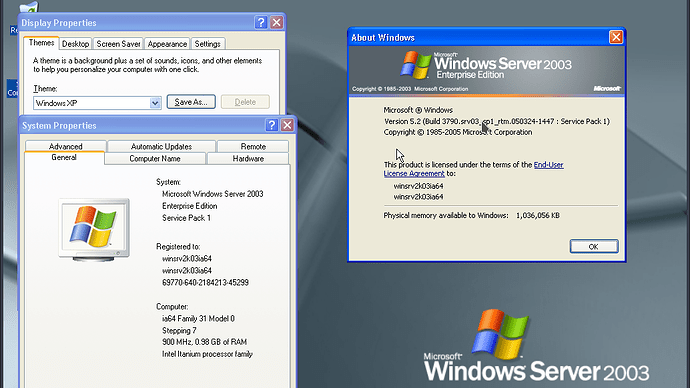
Task: Click the Windows logo monitor image
Action: click(x=94, y=230)
